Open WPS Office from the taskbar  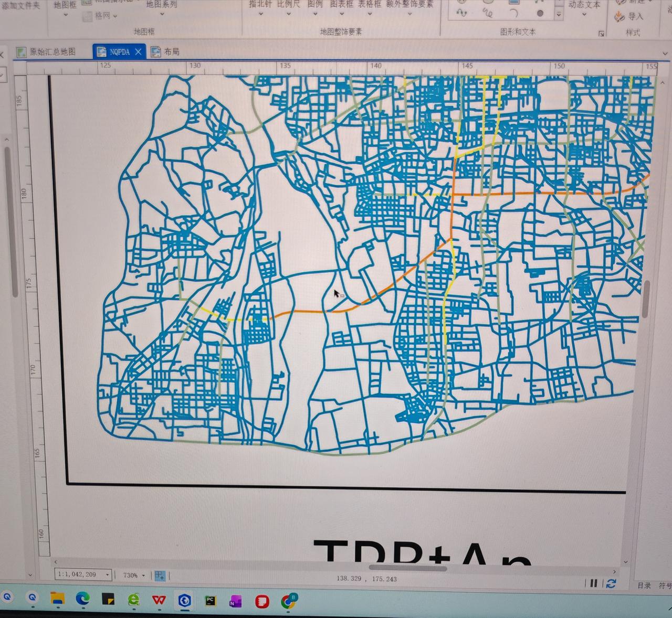pyautogui.click(x=159, y=600)
